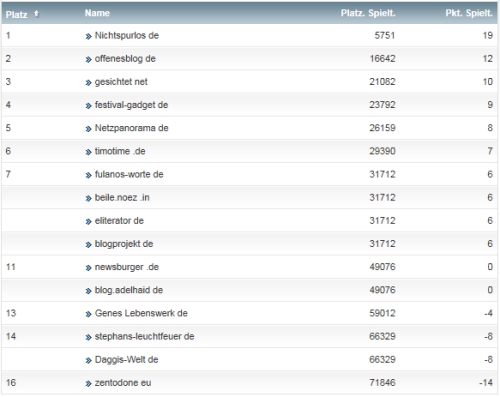Open the Daggis-Welt de link
This screenshot has height=397, width=500.
point(126,360)
